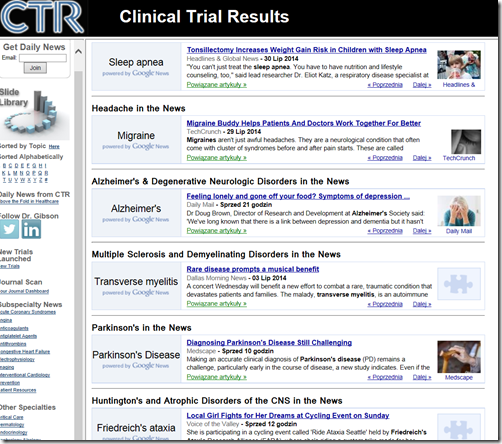The height and width of the screenshot is (444, 502).
Task: Open the Sleep apnea article thumbnail
Action: (x=459, y=65)
